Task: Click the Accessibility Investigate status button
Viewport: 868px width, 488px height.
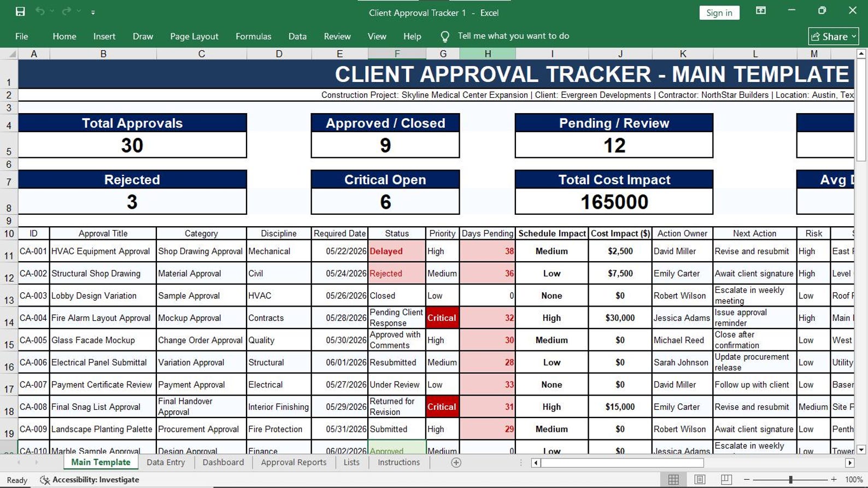Action: (90, 480)
